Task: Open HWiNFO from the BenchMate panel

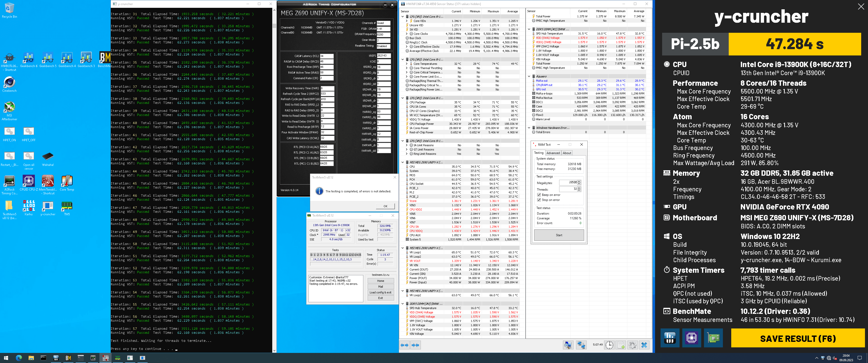Action: 669,338
